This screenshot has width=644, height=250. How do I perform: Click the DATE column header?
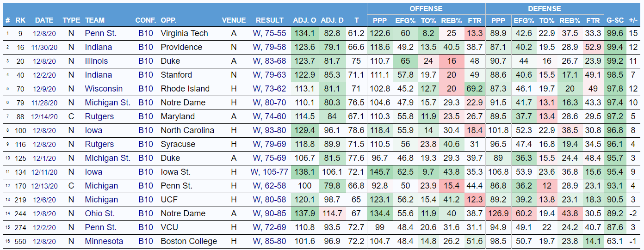click(x=44, y=20)
